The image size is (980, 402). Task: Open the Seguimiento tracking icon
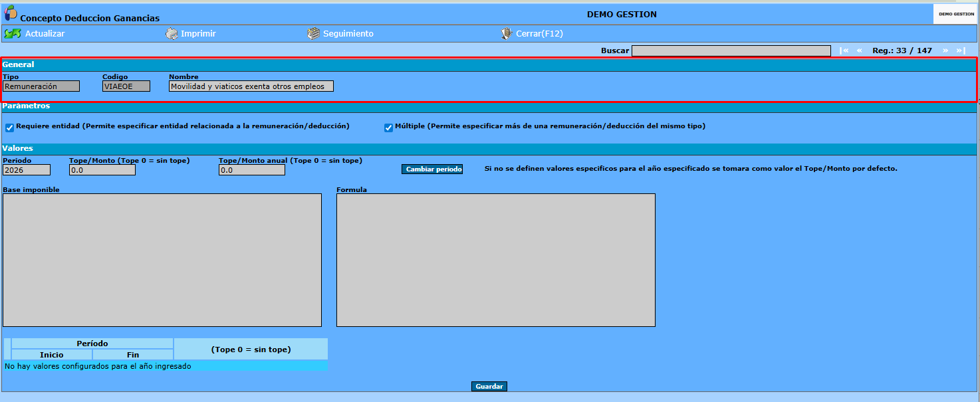coord(314,33)
